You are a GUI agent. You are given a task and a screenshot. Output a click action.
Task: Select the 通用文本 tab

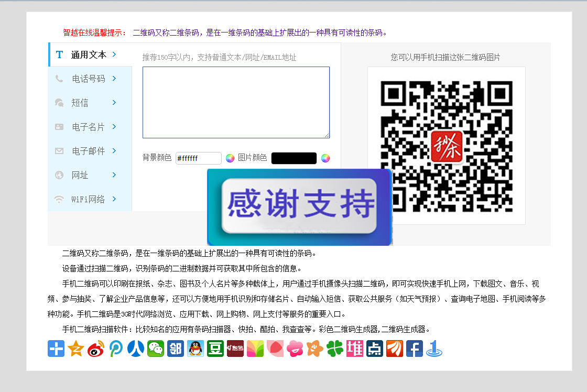coord(90,55)
